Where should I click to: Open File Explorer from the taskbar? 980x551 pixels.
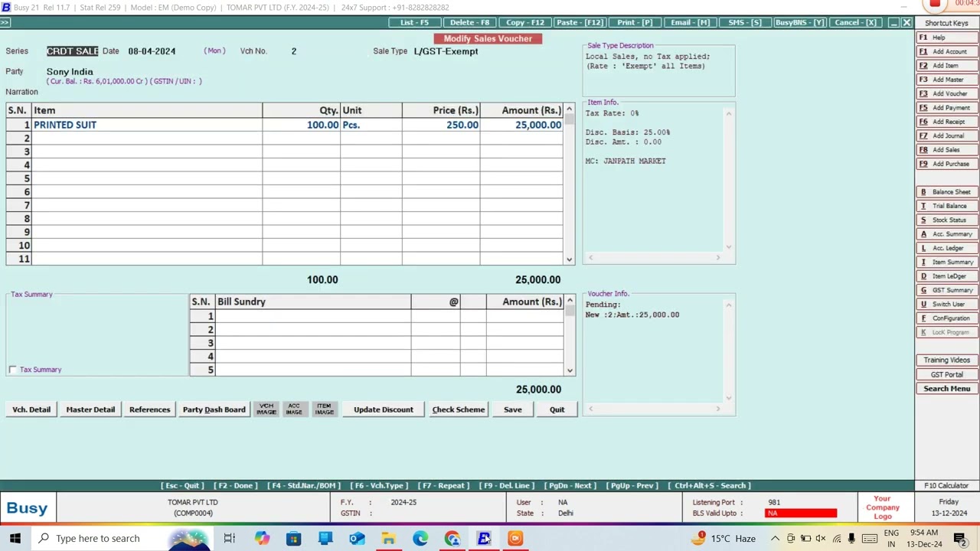388,538
